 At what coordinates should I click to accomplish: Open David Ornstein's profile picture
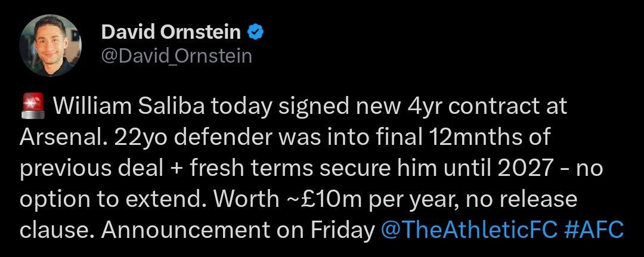[51, 44]
